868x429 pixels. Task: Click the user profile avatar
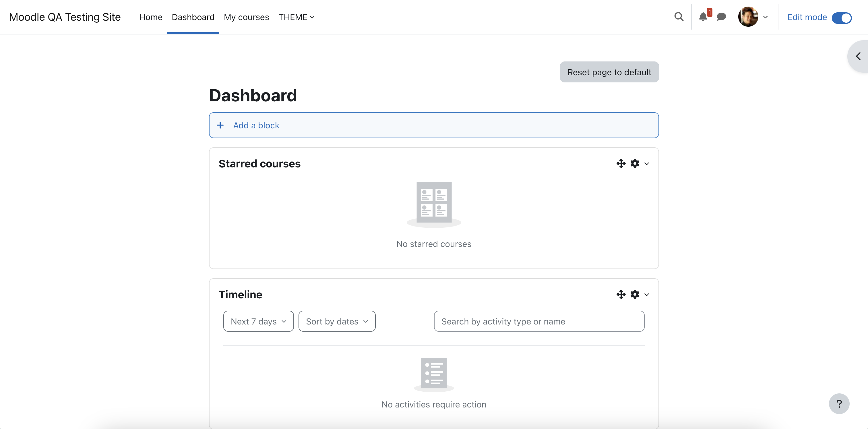pyautogui.click(x=748, y=17)
